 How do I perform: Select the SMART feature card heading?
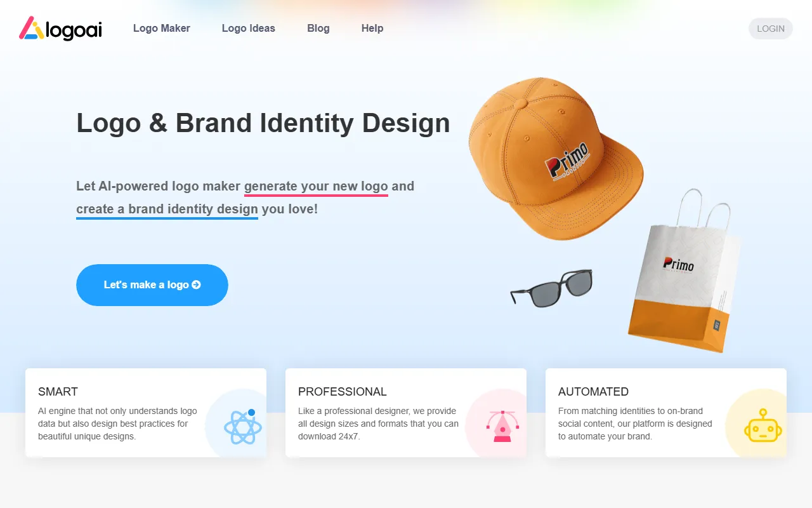pyautogui.click(x=58, y=392)
